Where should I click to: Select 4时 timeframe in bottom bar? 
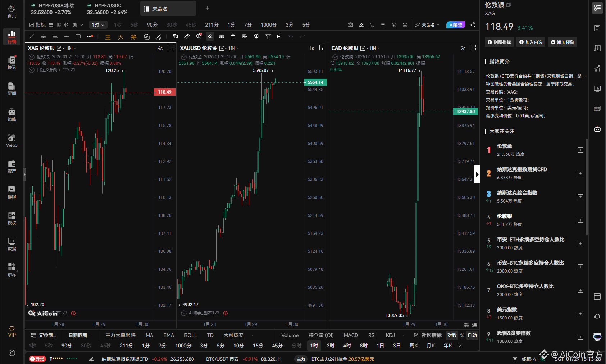[x=347, y=346]
